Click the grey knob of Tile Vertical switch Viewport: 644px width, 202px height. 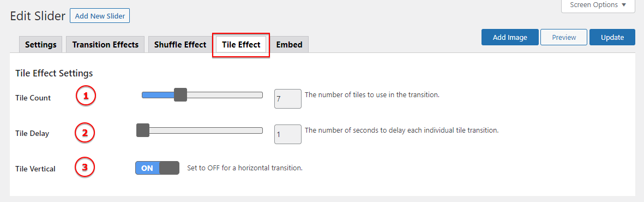point(169,168)
